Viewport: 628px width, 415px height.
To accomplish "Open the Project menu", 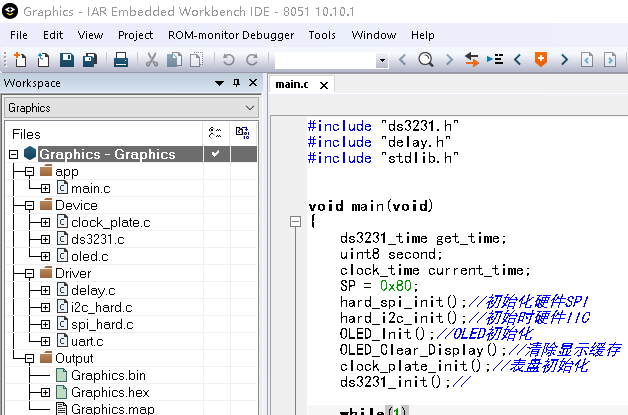I will tap(135, 35).
